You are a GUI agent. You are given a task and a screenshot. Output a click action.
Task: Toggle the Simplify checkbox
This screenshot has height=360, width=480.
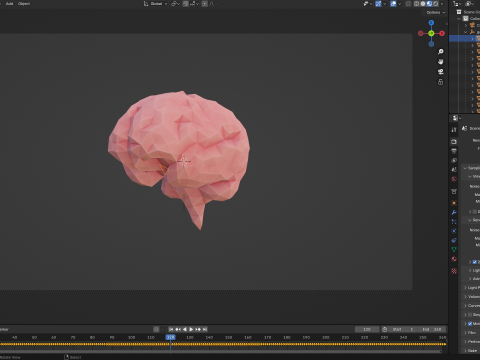point(470,315)
